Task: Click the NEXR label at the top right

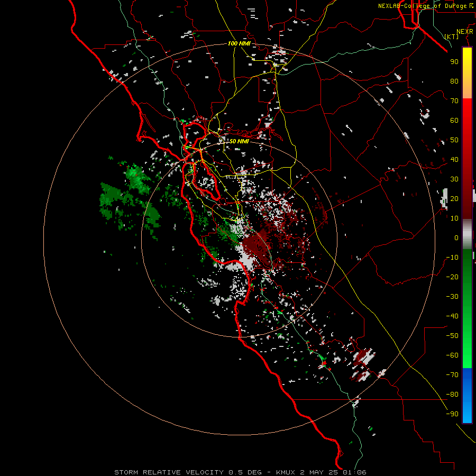Action: point(465,32)
